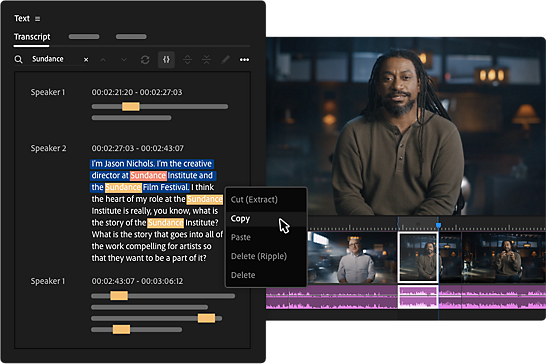The width and height of the screenshot is (546, 364).
Task: Click the search magnifier icon
Action: 18,60
